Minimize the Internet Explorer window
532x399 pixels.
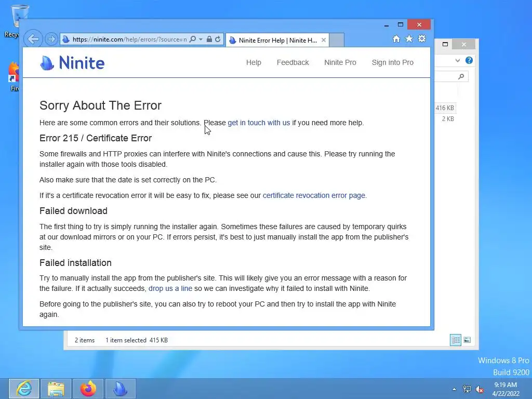pos(387,25)
